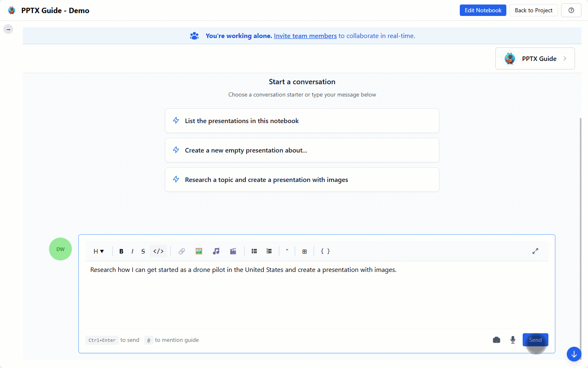Insert inline code with the code icon
The width and height of the screenshot is (588, 368).
coord(158,251)
